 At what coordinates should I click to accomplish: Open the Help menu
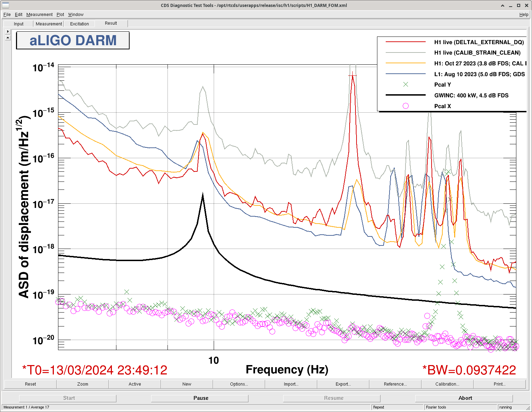point(524,15)
